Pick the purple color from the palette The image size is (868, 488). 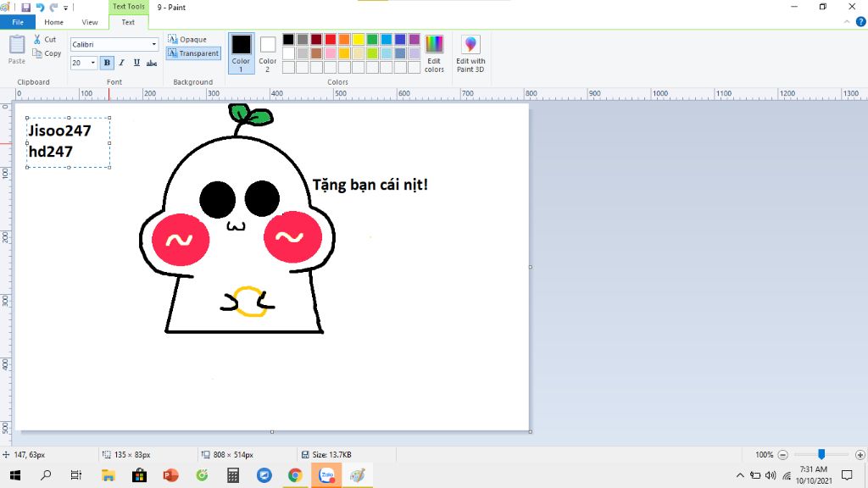pyautogui.click(x=414, y=39)
